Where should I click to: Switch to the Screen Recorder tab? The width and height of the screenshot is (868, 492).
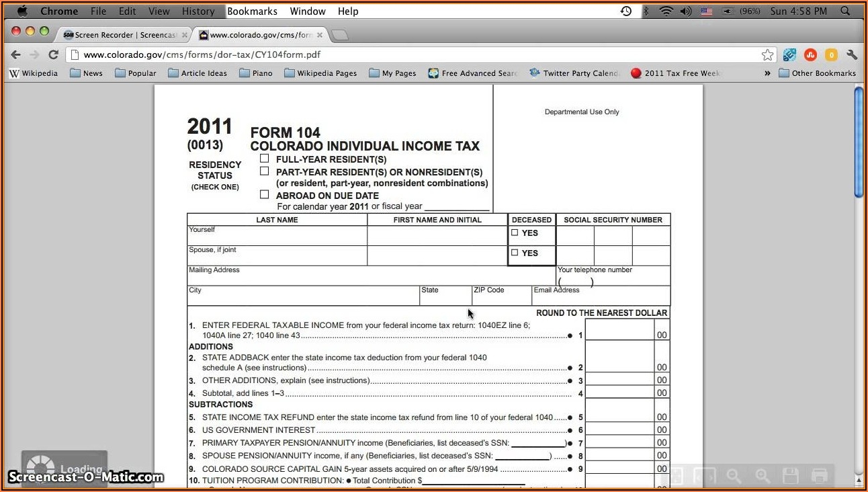tap(121, 34)
